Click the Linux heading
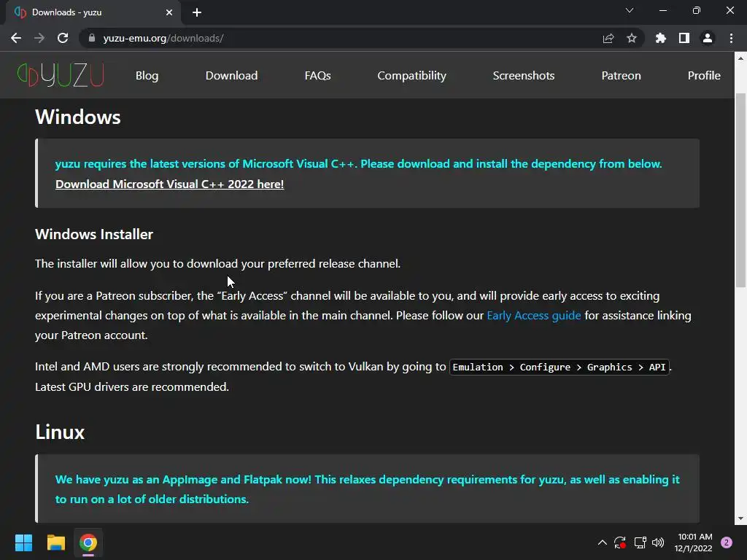Screen dimensions: 747x560 tap(60, 432)
